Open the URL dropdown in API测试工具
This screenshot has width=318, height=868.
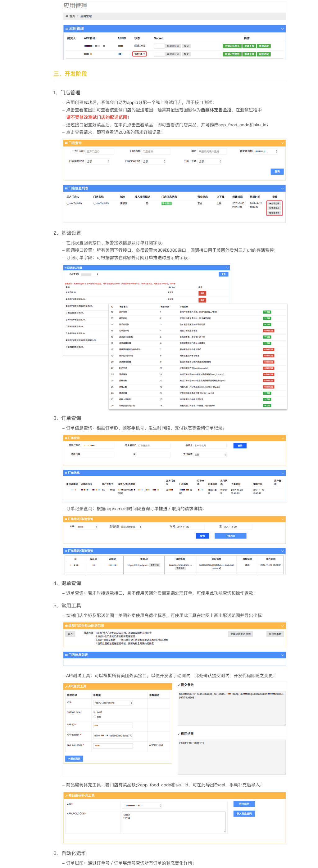coord(113,703)
